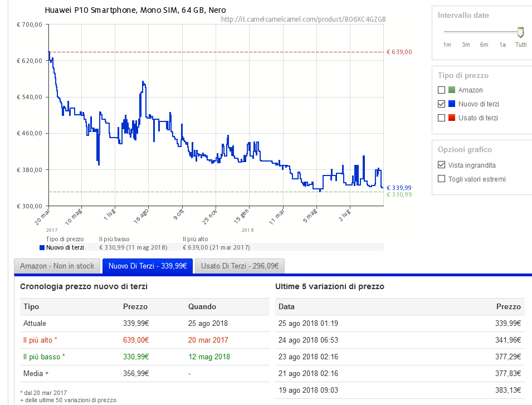Viewport: 532px width, 405px height.
Task: Click the date range slider handle
Action: 520,32
